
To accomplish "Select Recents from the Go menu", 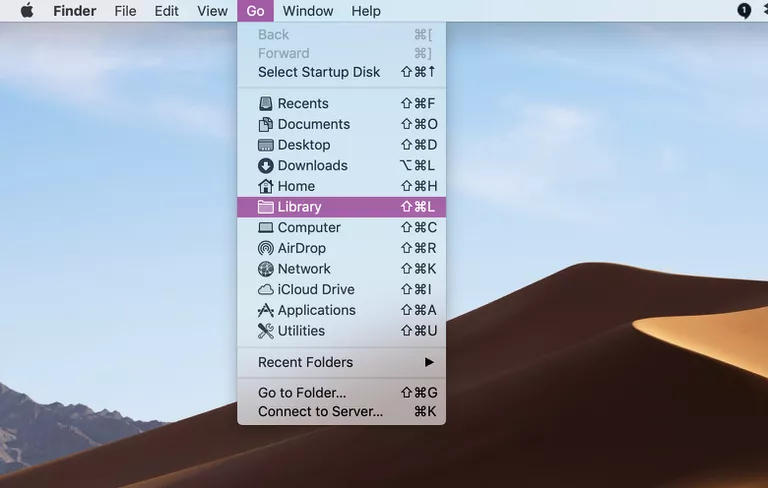I will pyautogui.click(x=341, y=103).
